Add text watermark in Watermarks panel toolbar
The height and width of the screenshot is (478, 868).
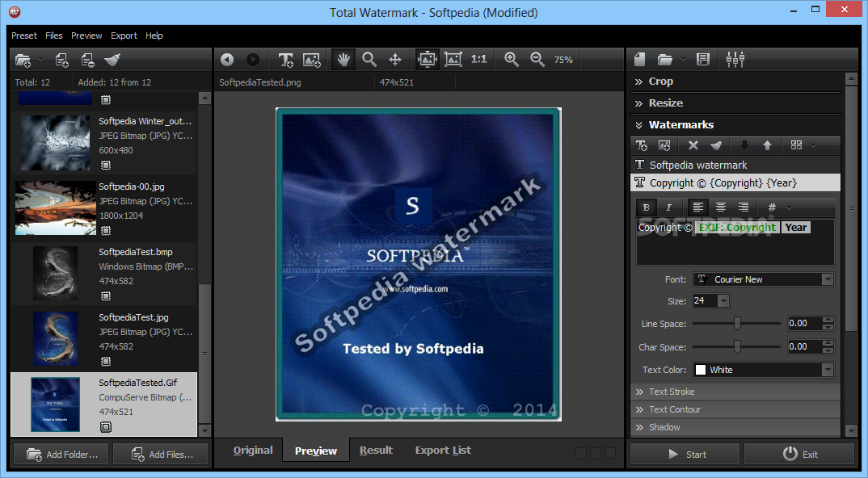[x=642, y=145]
